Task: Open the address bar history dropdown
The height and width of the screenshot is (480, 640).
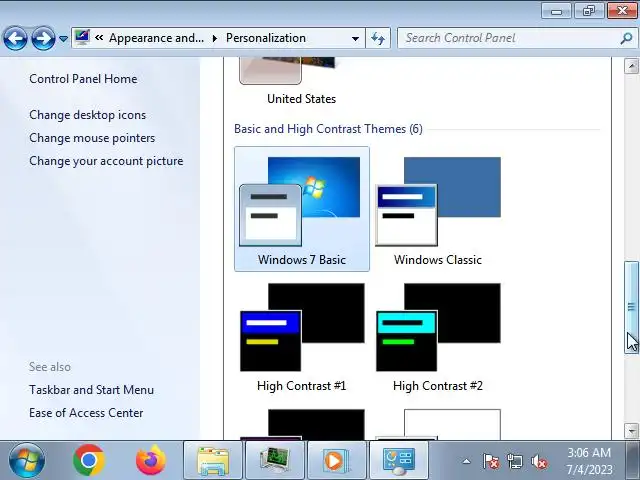Action: 355,38
